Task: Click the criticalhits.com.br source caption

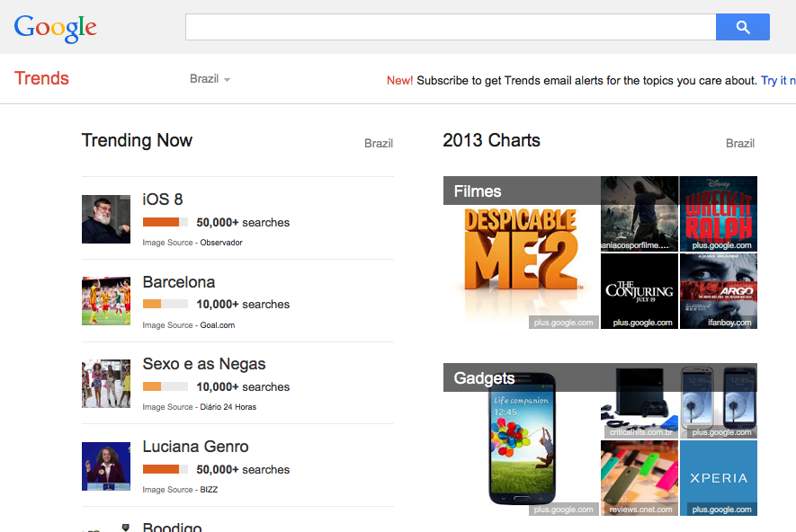Action: click(x=640, y=432)
